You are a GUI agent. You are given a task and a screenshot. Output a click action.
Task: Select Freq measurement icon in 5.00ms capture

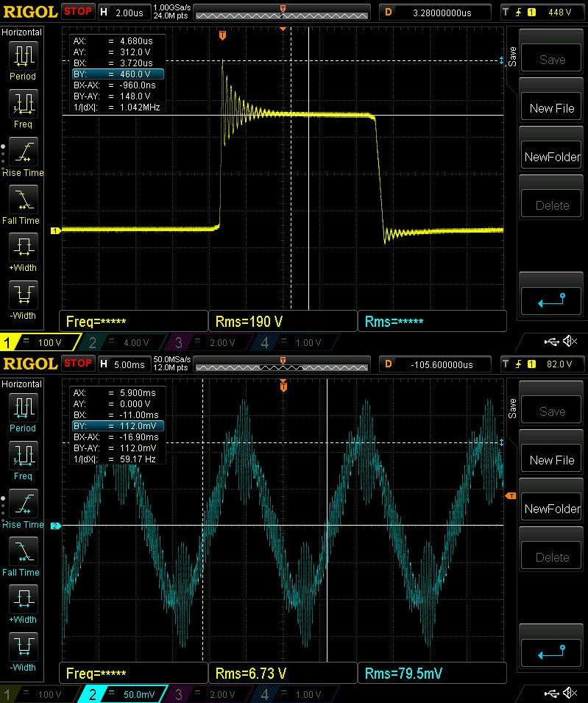click(24, 456)
